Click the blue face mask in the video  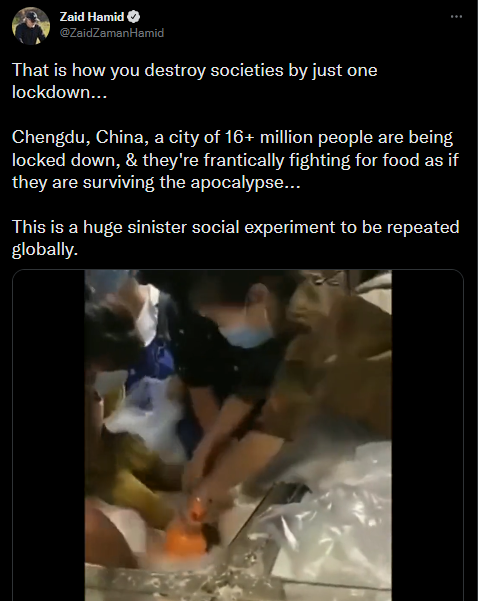tap(247, 335)
